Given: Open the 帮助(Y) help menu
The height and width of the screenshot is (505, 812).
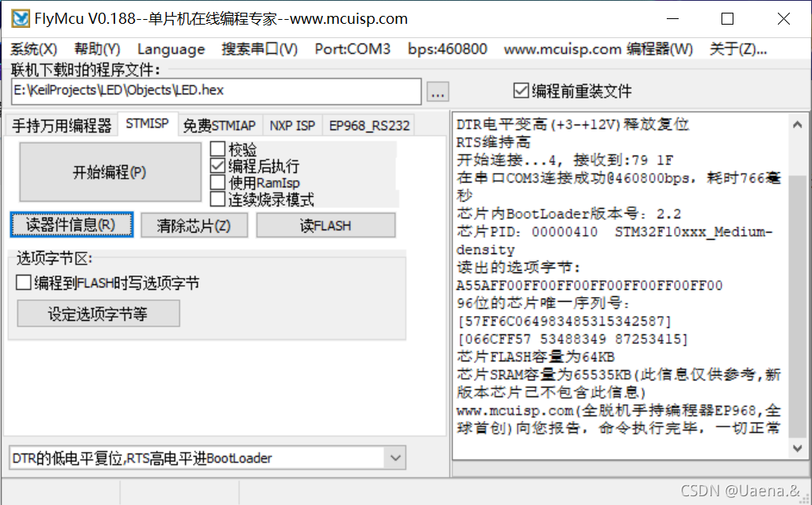Looking at the screenshot, I should coord(97,48).
